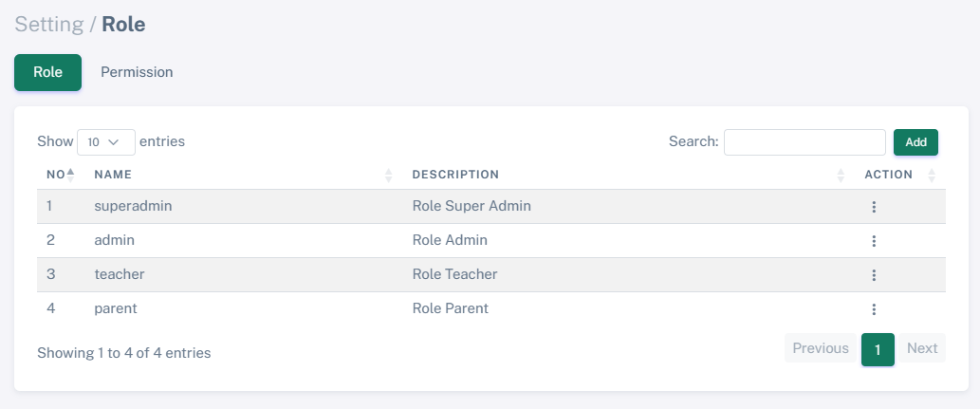
Task: Click the parent role name cell
Action: tap(116, 309)
